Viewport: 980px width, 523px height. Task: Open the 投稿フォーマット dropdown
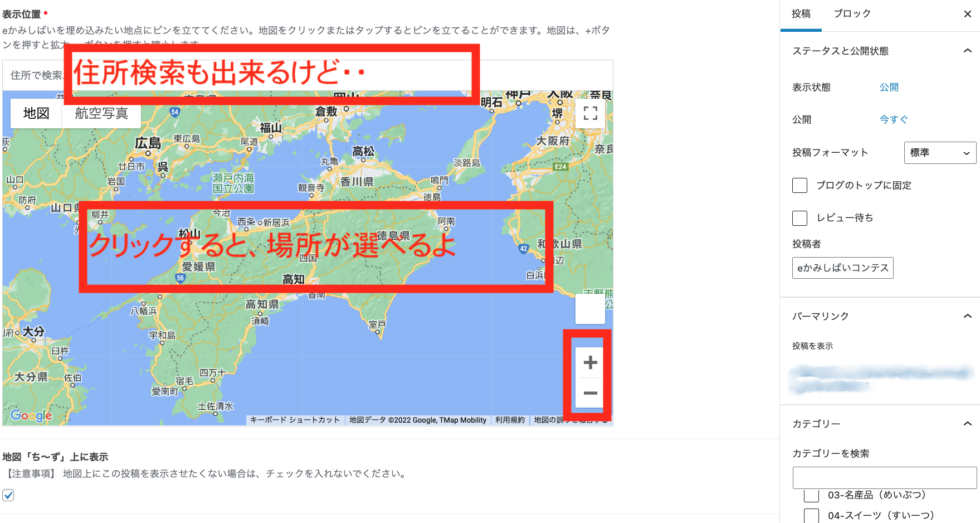point(940,152)
